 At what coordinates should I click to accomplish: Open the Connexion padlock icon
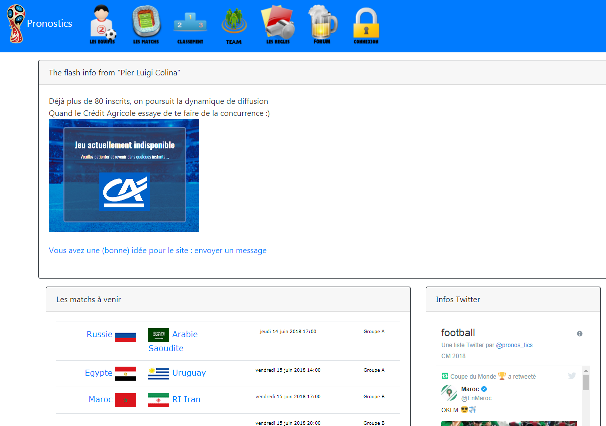click(x=366, y=26)
